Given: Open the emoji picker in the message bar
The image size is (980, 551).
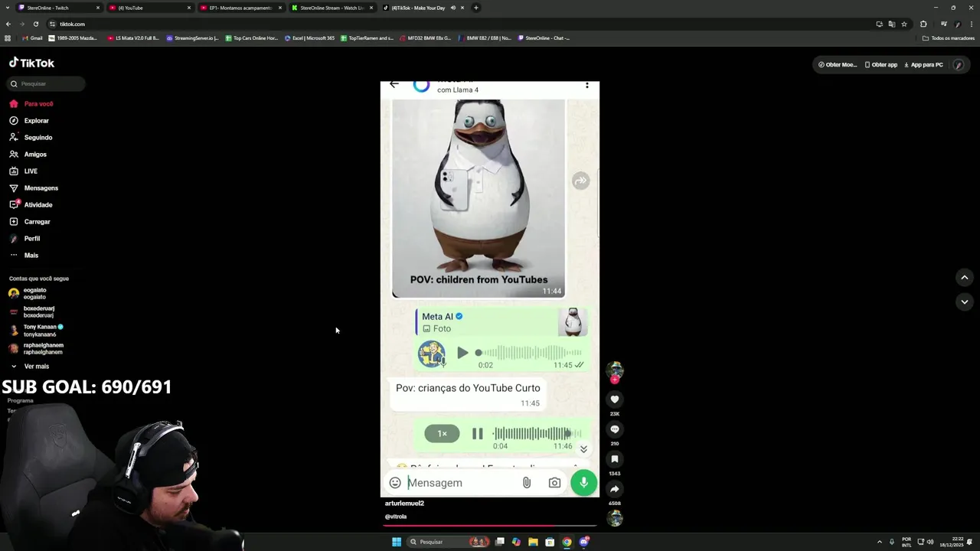Looking at the screenshot, I should point(395,483).
